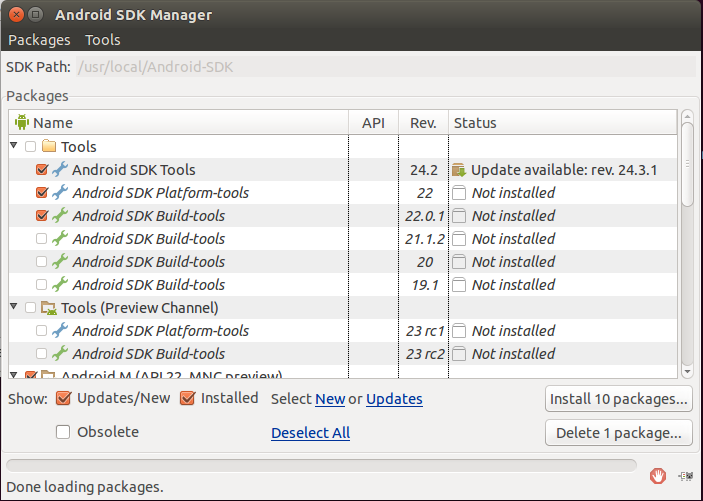Click the SDK Path field

coord(386,67)
